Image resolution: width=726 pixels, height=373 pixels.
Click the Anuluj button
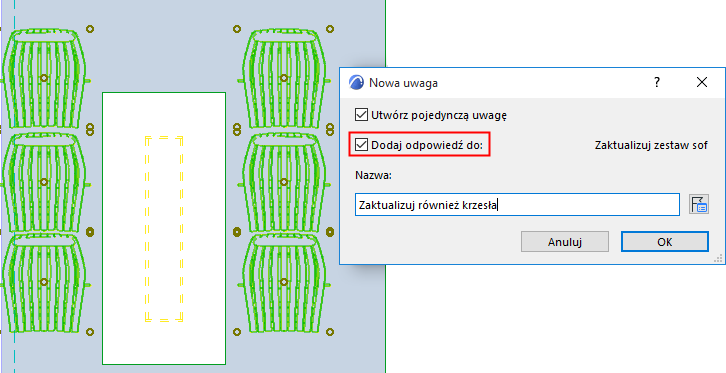tap(564, 242)
